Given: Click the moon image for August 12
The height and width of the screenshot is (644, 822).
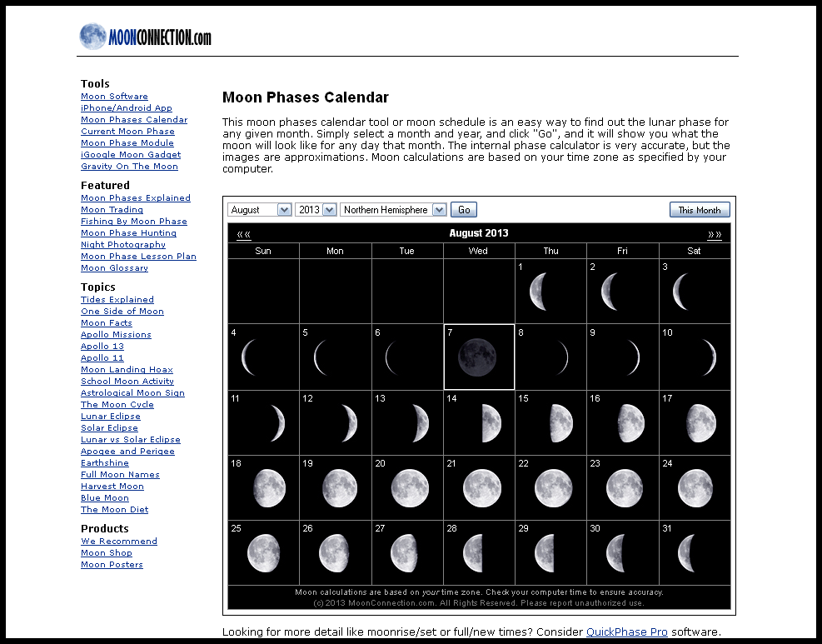Looking at the screenshot, I should coord(350,422).
